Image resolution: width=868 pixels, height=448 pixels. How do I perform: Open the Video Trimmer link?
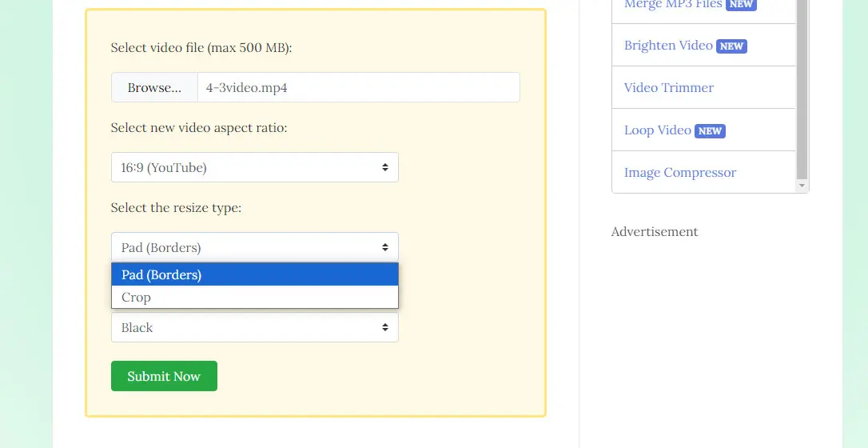pos(669,88)
